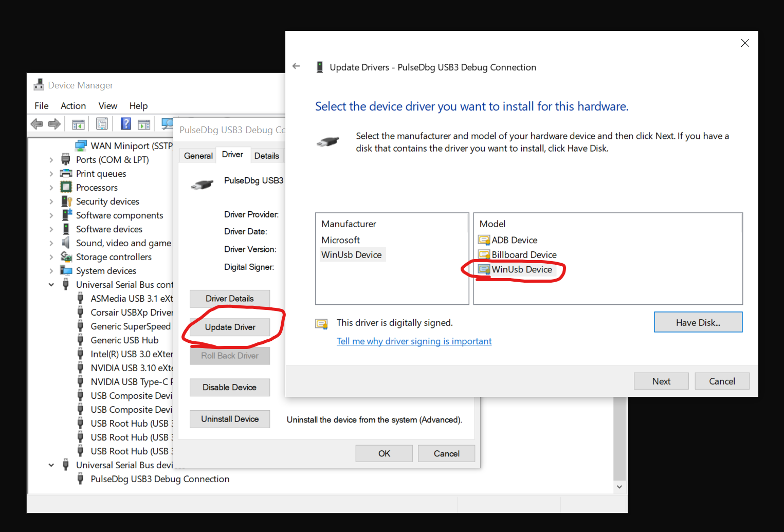
Task: Expand the Security devices category
Action: tap(51, 201)
